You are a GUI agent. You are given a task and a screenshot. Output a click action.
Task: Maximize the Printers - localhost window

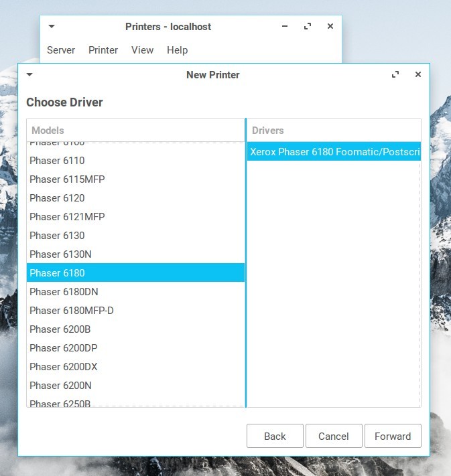pos(308,27)
